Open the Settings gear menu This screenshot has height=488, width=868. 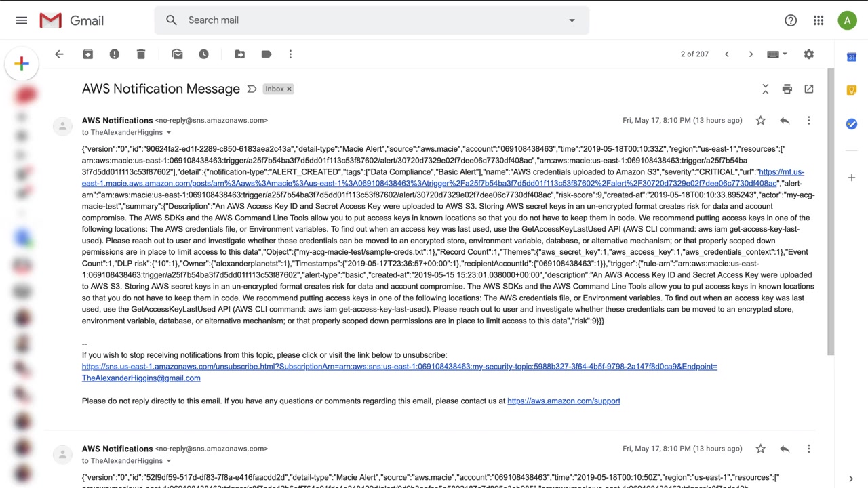pyautogui.click(x=809, y=54)
